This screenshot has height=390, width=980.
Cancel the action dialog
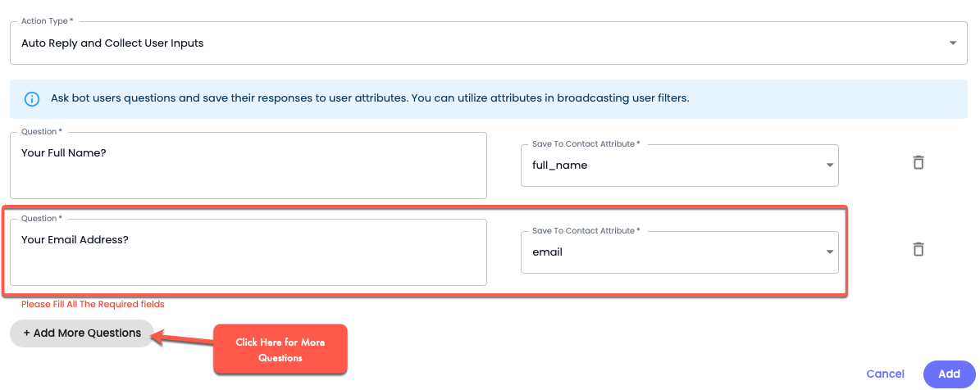click(885, 374)
